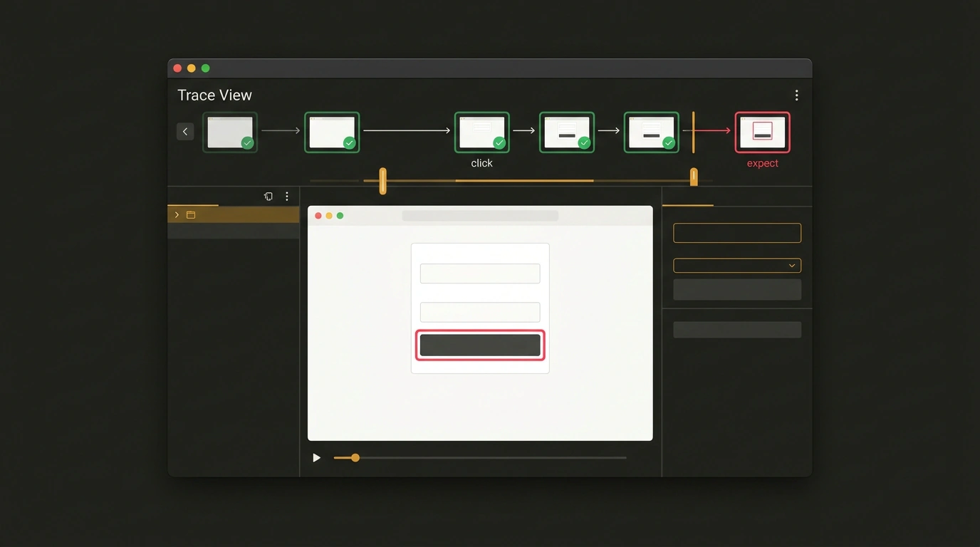Screen dimensions: 980x547
Task: Open the Trace View kebab menu
Action: (x=796, y=95)
